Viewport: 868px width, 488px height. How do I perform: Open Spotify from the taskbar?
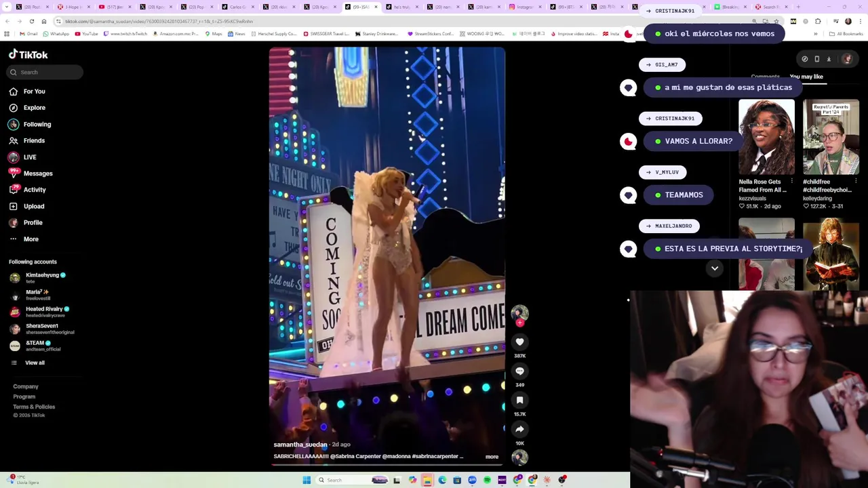(x=487, y=480)
